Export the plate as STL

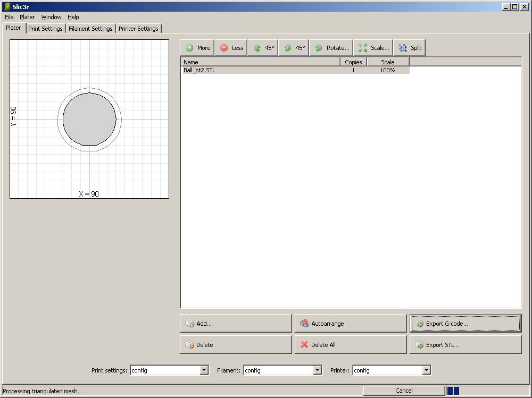tap(465, 345)
